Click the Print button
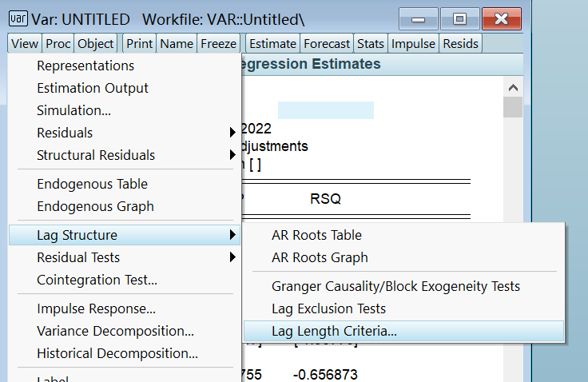Screen dimensions: 588x382 pos(140,44)
